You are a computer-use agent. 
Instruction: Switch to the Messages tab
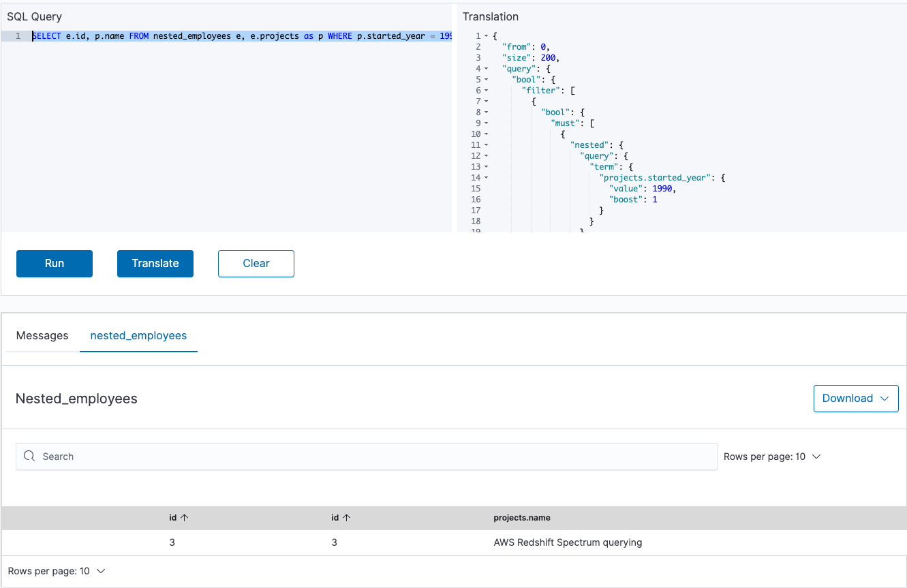coord(42,335)
